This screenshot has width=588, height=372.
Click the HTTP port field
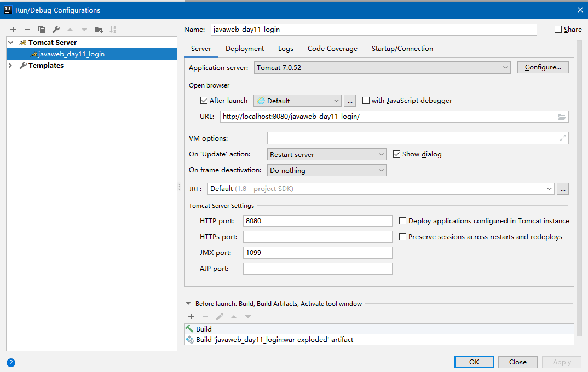pos(318,221)
